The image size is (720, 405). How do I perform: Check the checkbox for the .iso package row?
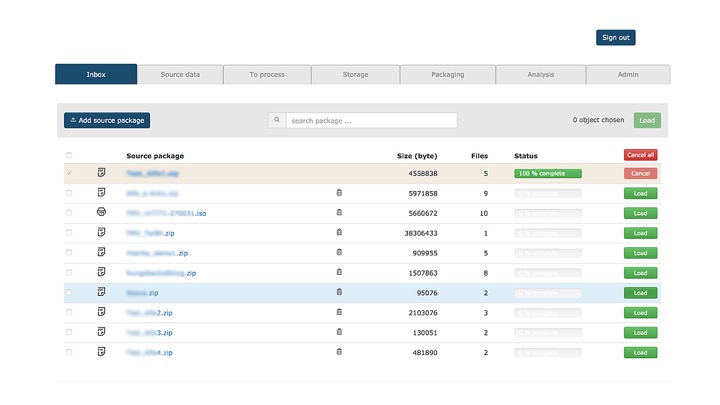pyautogui.click(x=69, y=213)
